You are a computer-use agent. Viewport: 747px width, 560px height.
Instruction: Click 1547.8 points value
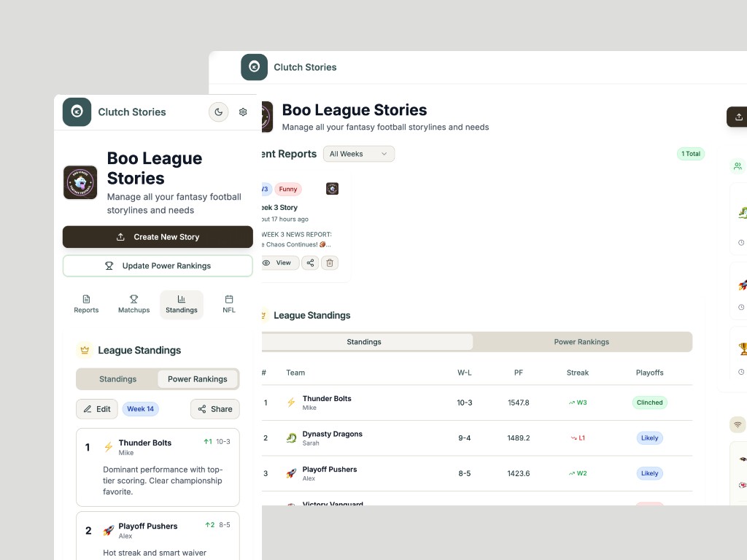coord(519,402)
